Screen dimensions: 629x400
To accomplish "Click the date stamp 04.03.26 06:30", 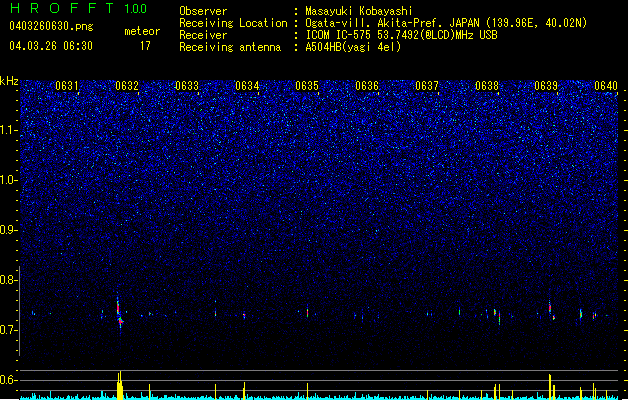I will point(51,46).
